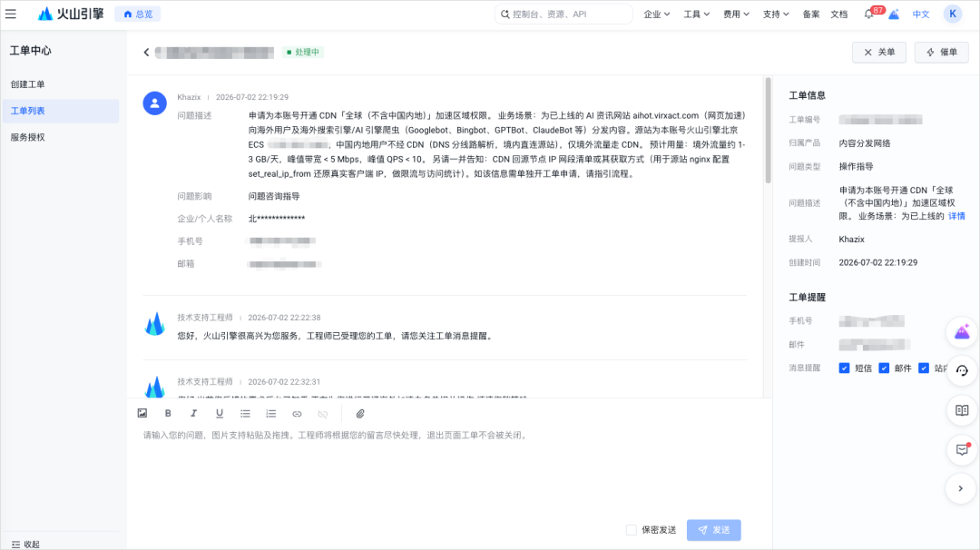This screenshot has width=980, height=550.
Task: Open the feedback message floating button
Action: pos(962,449)
